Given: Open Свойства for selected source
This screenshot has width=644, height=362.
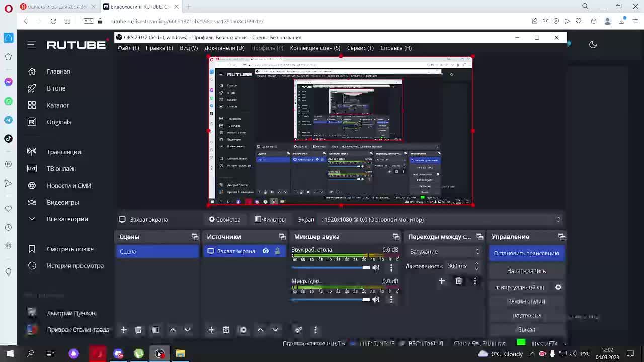Looking at the screenshot, I should [x=225, y=220].
